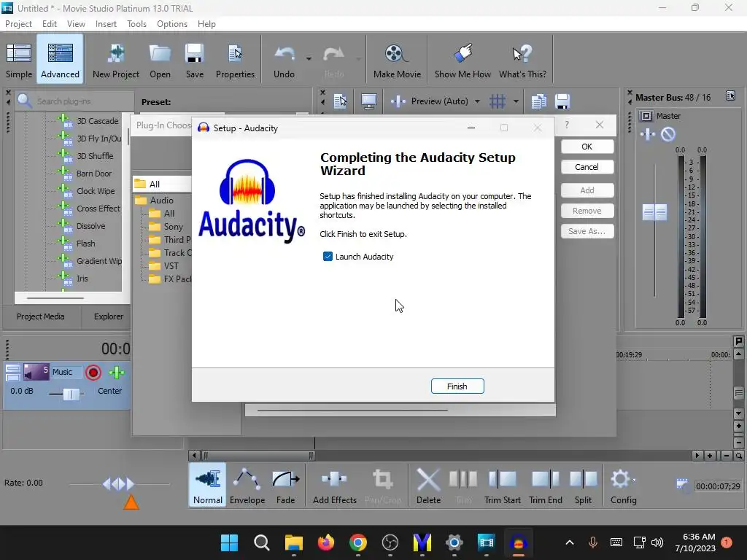
Task: Select the Audio folder in Plug-In Chooser
Action: [161, 201]
